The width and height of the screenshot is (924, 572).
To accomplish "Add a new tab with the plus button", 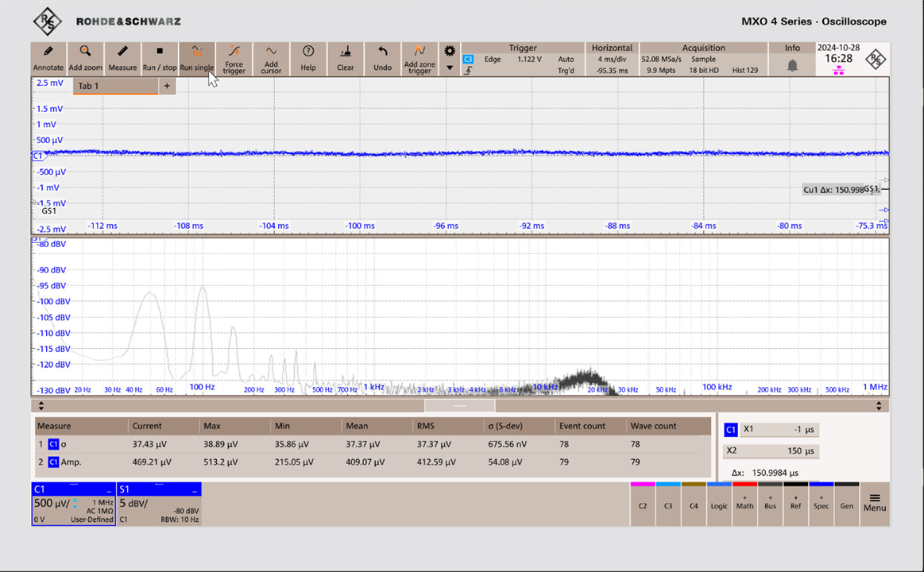I will [167, 86].
